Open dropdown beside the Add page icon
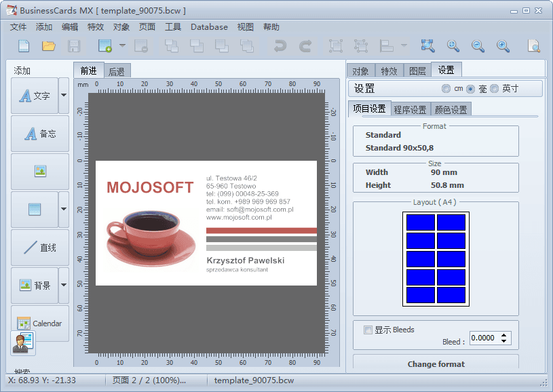 click(123, 46)
